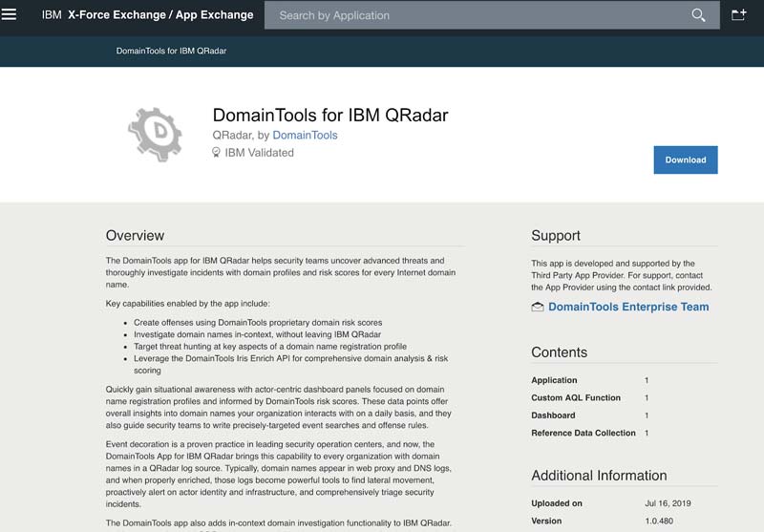The image size is (764, 532).
Task: Click the envelope icon beside DomainTools Enterprise Team
Action: point(538,307)
